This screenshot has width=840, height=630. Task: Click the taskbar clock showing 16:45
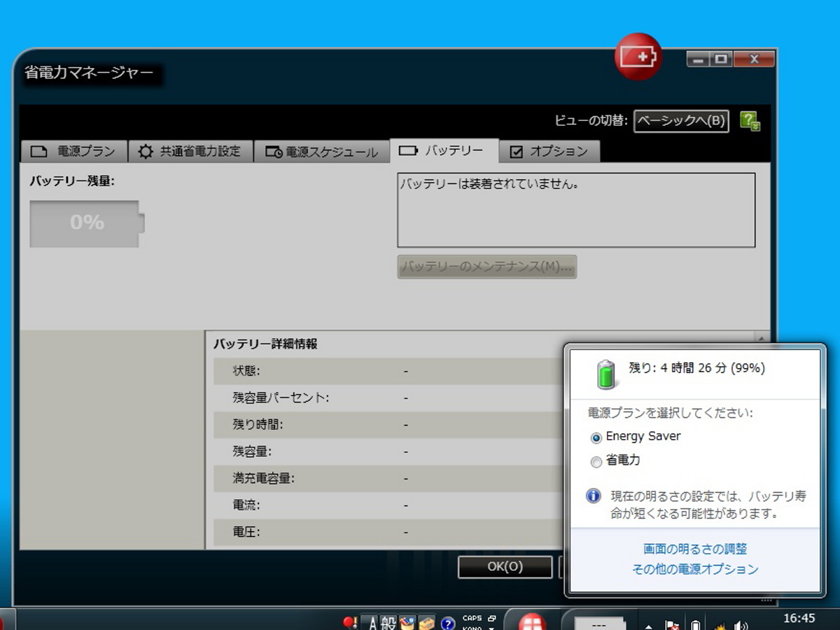pos(798,619)
